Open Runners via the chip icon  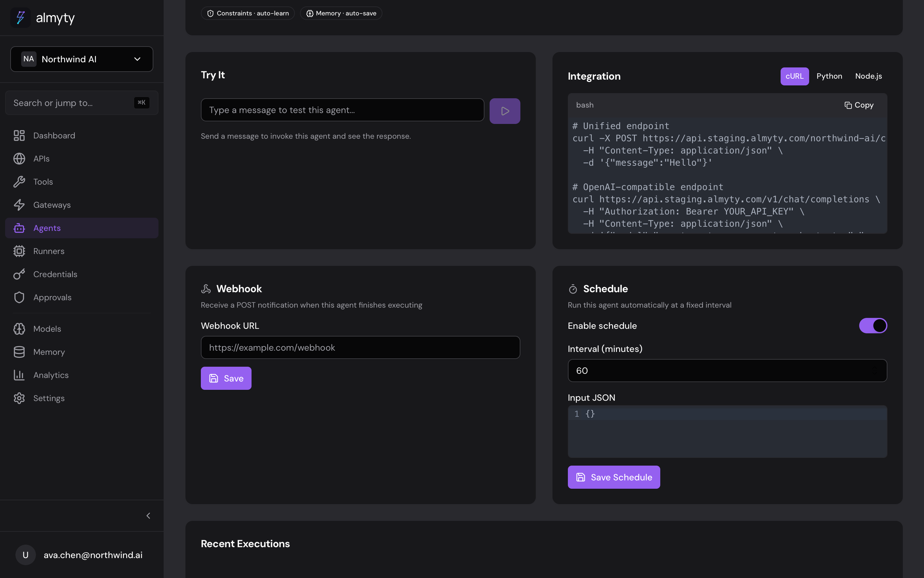[x=19, y=251]
